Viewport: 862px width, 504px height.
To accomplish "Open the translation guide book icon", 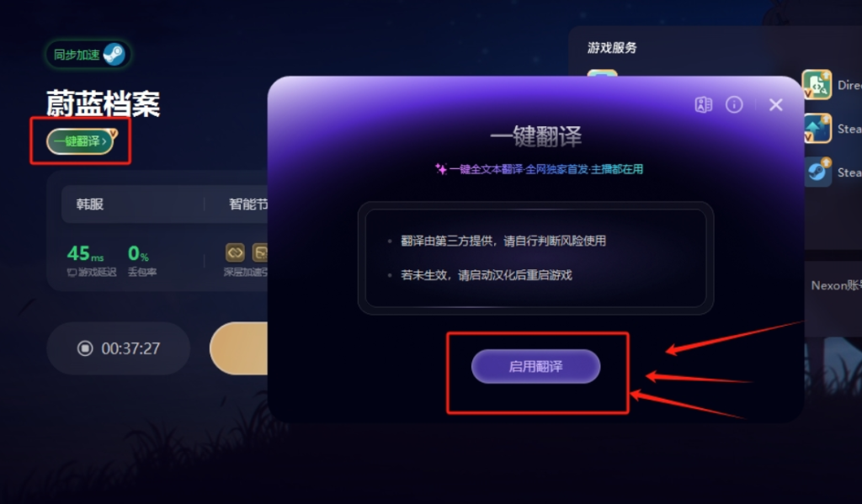I will [x=703, y=104].
